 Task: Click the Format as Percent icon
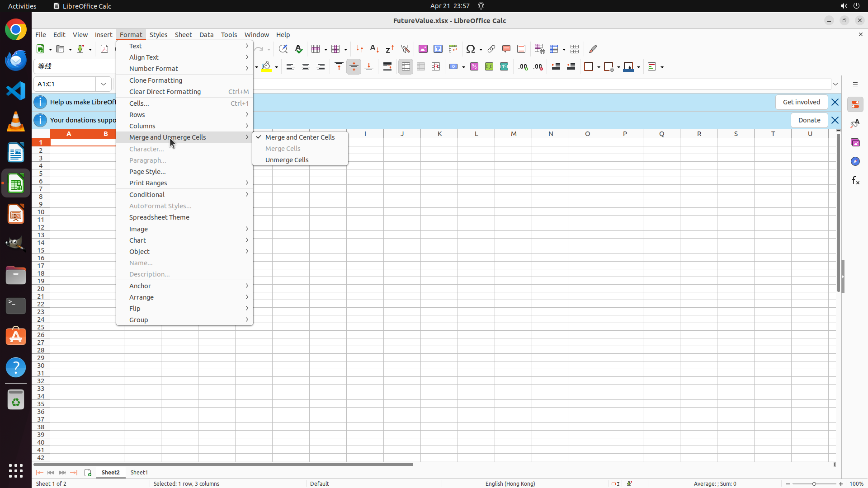[474, 67]
